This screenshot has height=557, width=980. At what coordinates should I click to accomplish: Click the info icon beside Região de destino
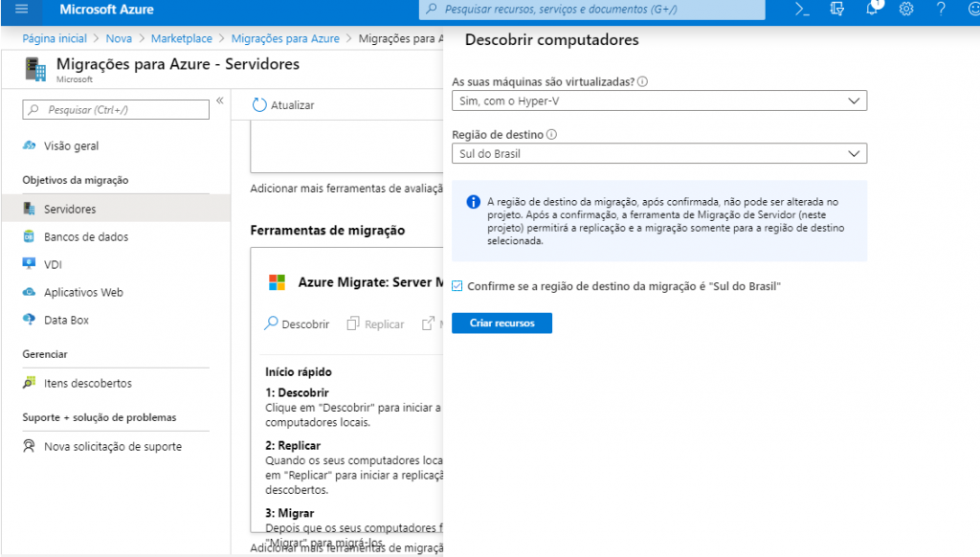(x=552, y=135)
